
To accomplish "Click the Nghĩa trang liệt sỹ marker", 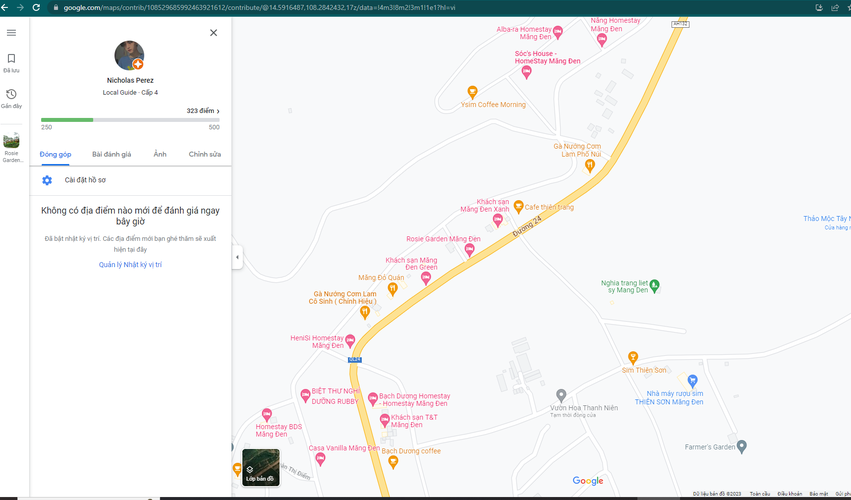I will click(654, 287).
